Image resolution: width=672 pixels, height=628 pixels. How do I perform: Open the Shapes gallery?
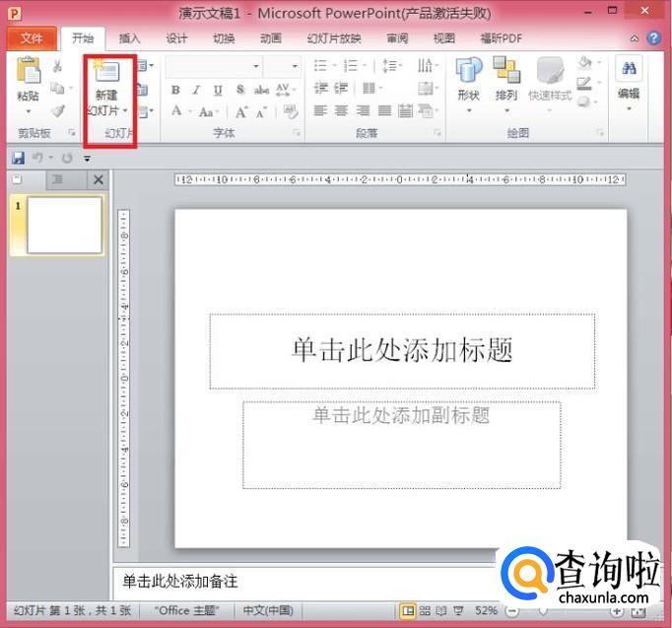point(469,85)
